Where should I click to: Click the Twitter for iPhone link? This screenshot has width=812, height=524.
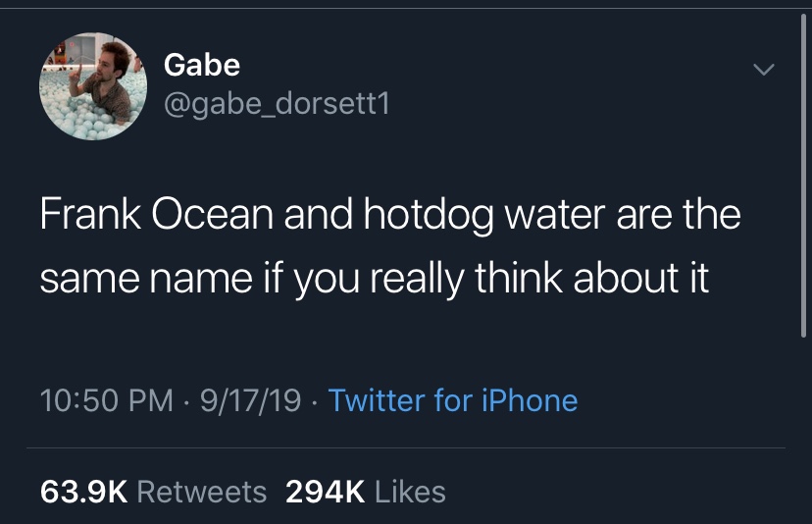tap(452, 400)
